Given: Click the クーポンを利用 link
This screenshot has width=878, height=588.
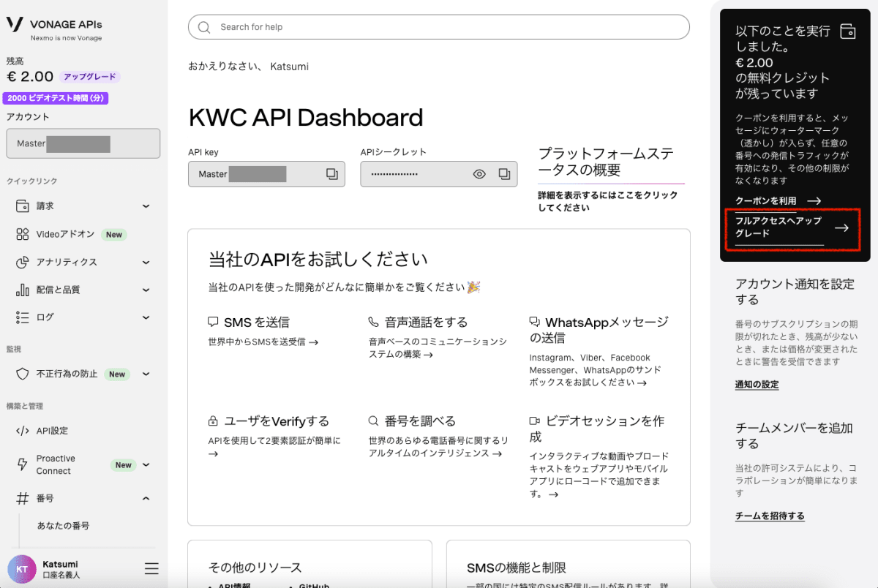Looking at the screenshot, I should 765,200.
